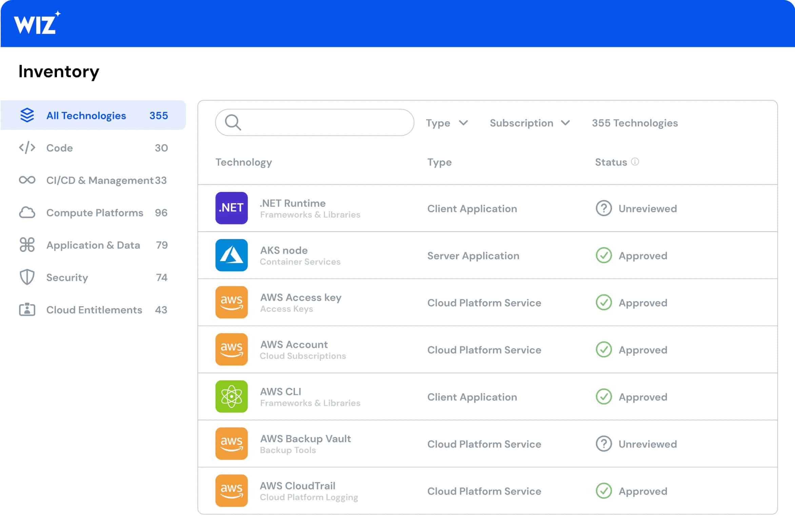This screenshot has height=532, width=795.
Task: Click the Compute Platforms cloud icon
Action: pos(27,213)
